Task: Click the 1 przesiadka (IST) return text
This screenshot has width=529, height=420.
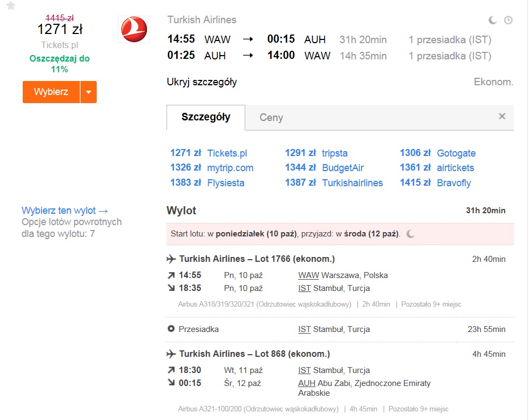Action: pos(450,56)
